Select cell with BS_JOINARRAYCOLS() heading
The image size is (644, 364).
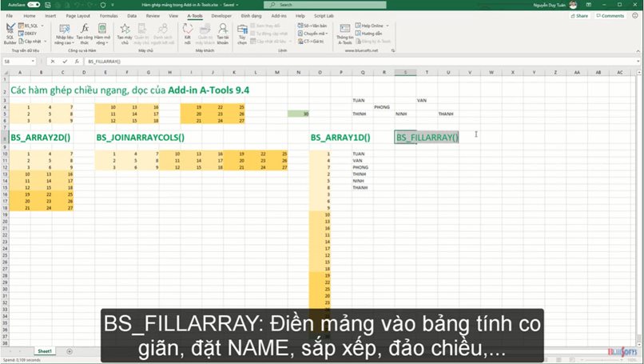pyautogui.click(x=140, y=138)
